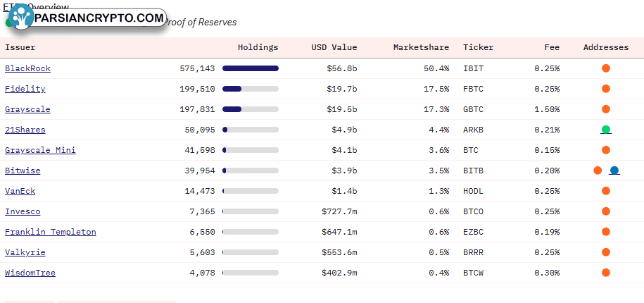This screenshot has height=303, width=644.
Task: Select the BTCW ticker cell
Action: [473, 273]
